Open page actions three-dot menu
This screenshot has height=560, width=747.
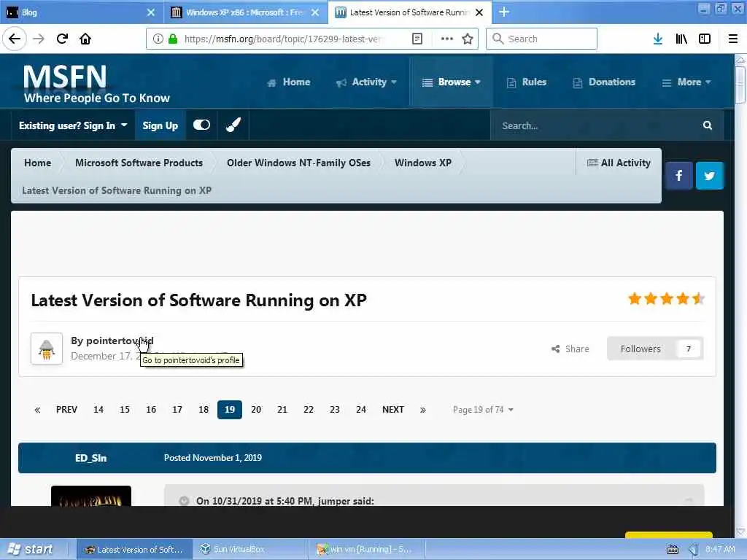click(447, 39)
